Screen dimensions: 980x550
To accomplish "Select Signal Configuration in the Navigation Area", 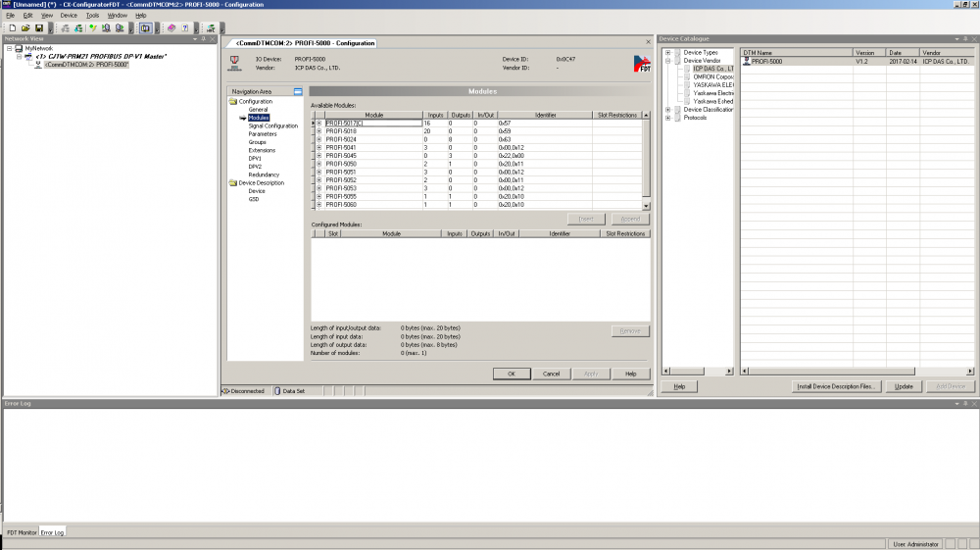I will (273, 125).
